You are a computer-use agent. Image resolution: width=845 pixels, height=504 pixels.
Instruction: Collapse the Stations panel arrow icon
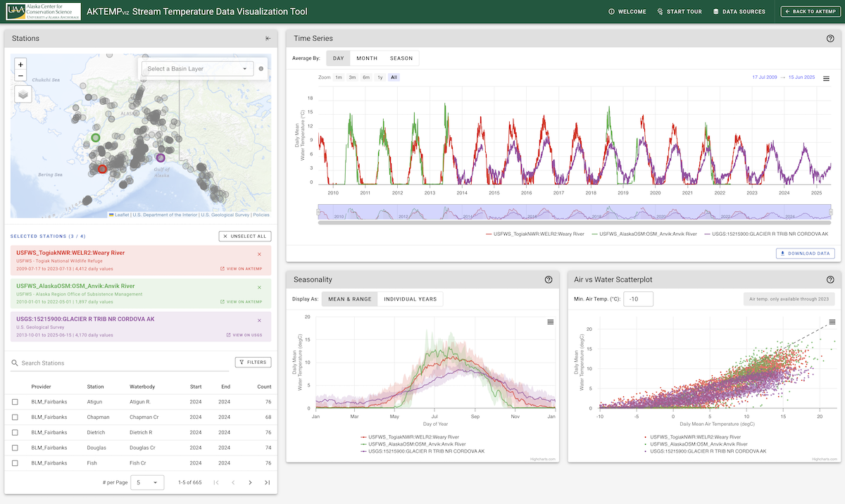click(268, 39)
